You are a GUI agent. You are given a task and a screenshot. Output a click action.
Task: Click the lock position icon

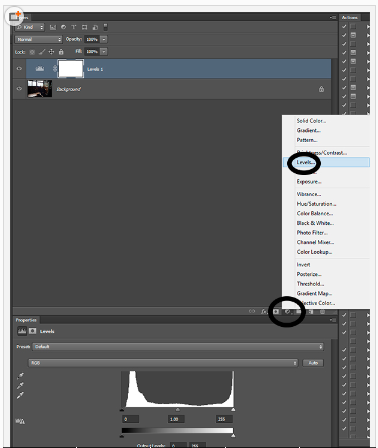tap(51, 52)
